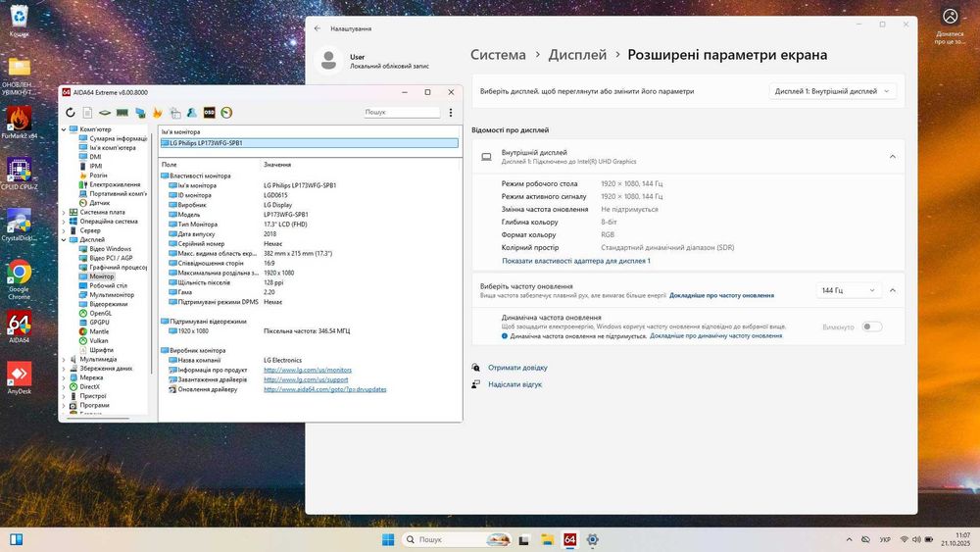Click the motherboard chip toolbar icon in AIDA64
980x552 pixels.
tap(105, 113)
